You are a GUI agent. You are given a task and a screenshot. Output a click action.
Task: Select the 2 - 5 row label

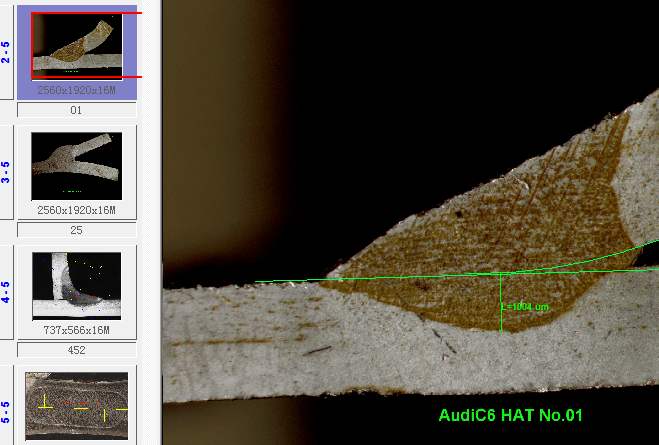click(6, 52)
